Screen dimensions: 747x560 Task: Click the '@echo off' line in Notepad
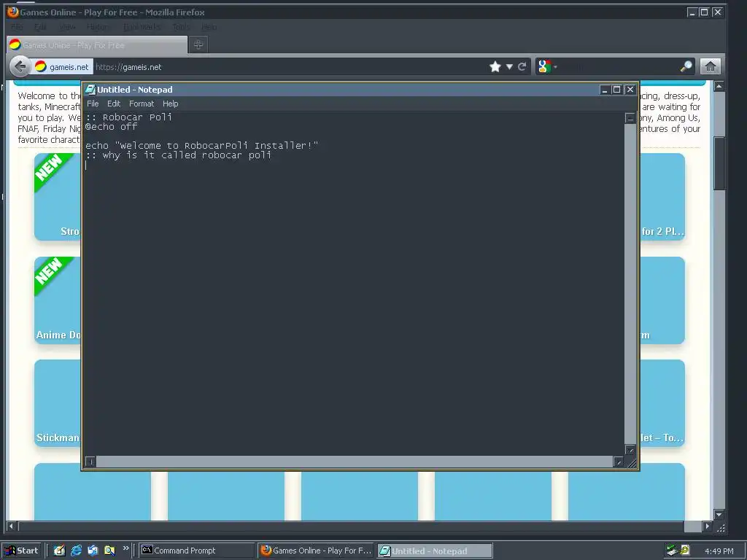tap(111, 127)
